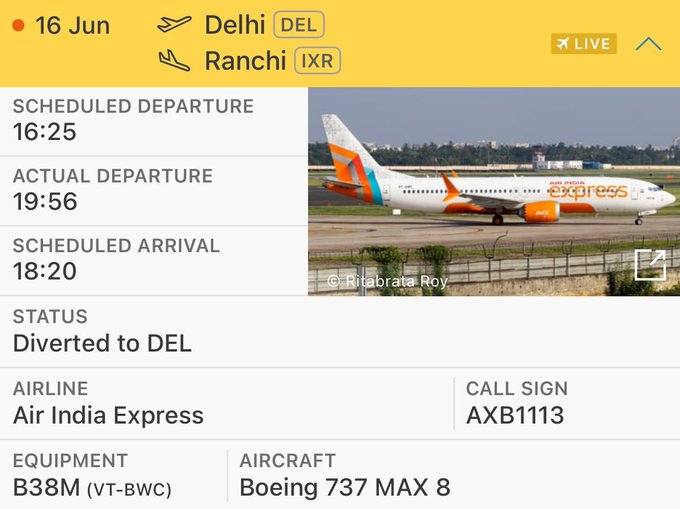The width and height of the screenshot is (680, 509).
Task: Select the Diverted to DEL status row
Action: click(x=340, y=332)
